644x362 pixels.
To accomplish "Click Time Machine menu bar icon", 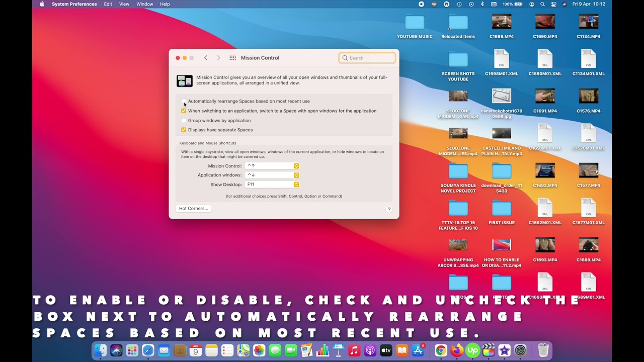I will click(x=459, y=4).
